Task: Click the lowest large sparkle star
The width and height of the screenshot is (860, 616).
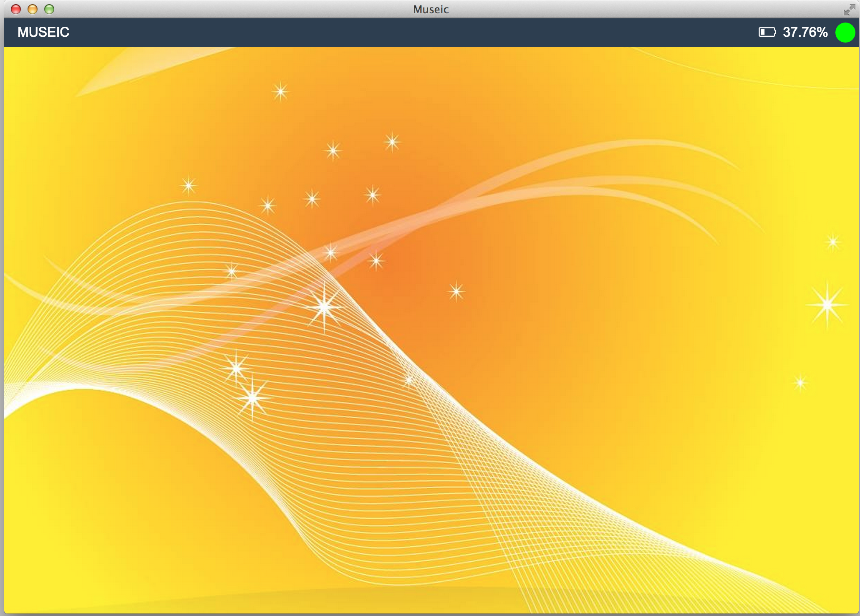Action: [x=252, y=398]
